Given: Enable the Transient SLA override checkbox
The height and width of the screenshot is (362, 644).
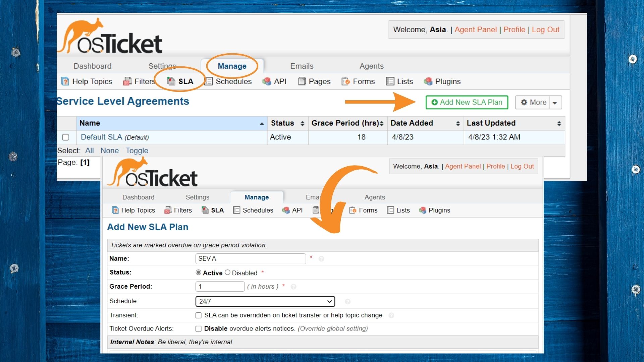Looking at the screenshot, I should [x=199, y=315].
